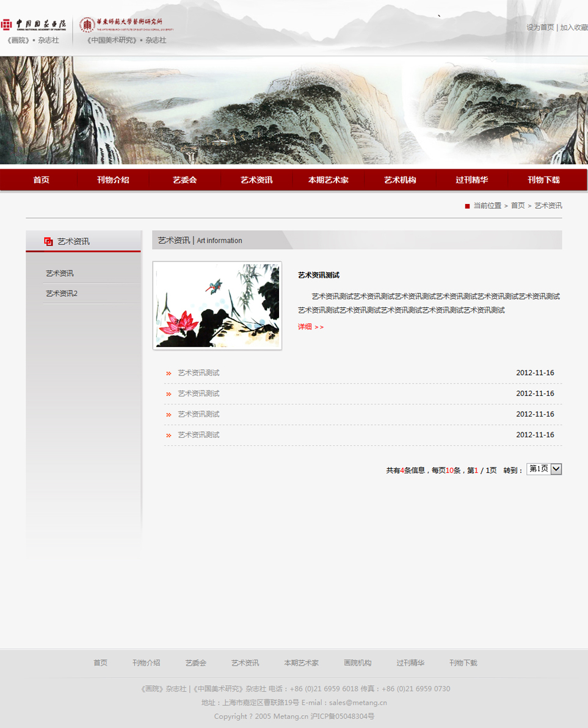The width and height of the screenshot is (588, 728).
Task: Select the 艺术资讯 item above 艺术资讯2 in sidebar
Action: (x=60, y=274)
